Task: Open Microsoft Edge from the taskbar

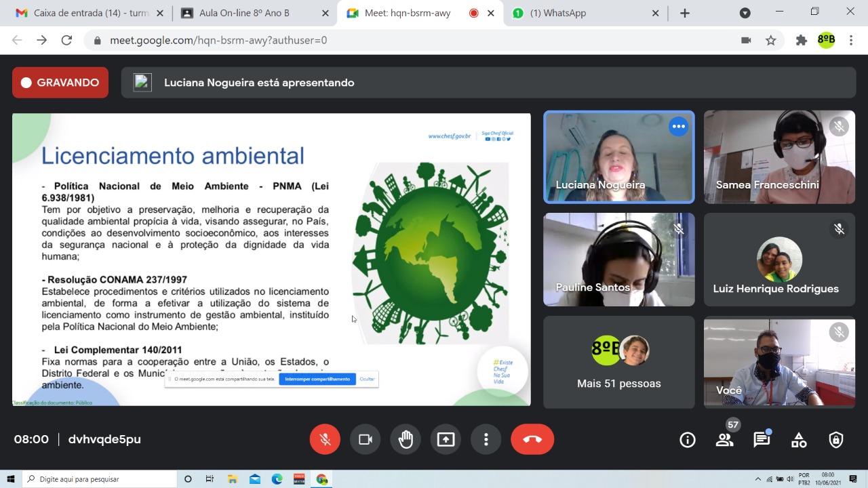Action: click(277, 479)
